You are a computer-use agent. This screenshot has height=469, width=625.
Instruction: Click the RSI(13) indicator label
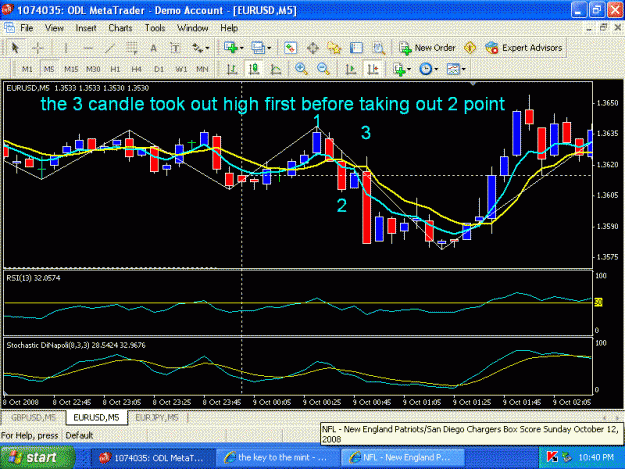click(x=33, y=278)
